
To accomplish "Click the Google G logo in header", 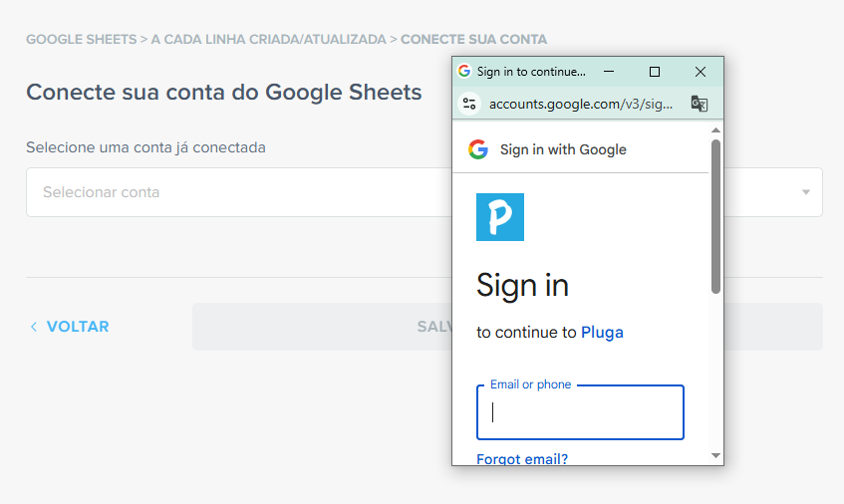I will 478,149.
